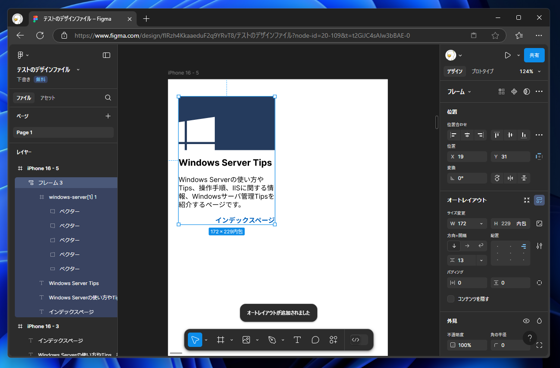This screenshot has width=560, height=368.
Task: Select the Comment tool
Action: click(315, 340)
